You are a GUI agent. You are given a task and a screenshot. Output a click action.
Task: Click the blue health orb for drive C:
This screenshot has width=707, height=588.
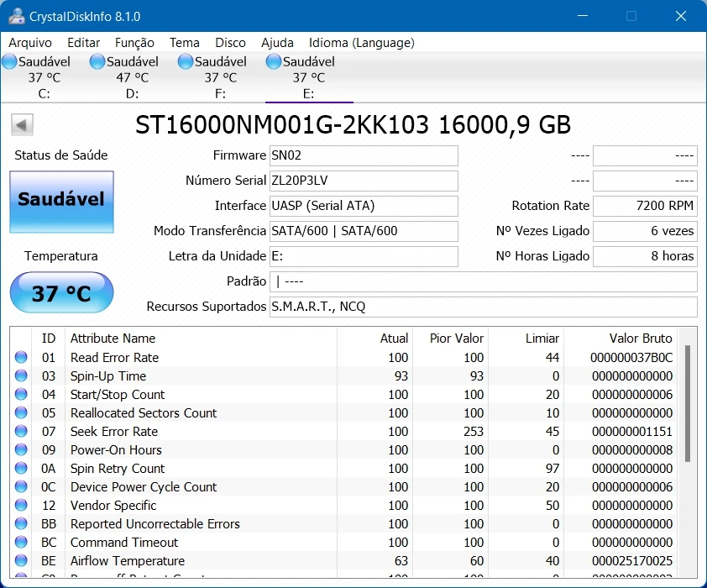point(9,61)
